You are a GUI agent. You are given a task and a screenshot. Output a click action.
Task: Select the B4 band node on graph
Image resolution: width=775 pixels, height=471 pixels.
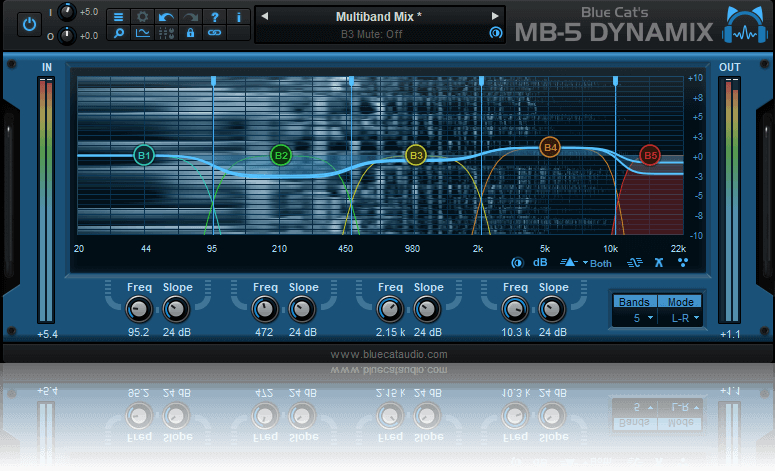[x=549, y=147]
